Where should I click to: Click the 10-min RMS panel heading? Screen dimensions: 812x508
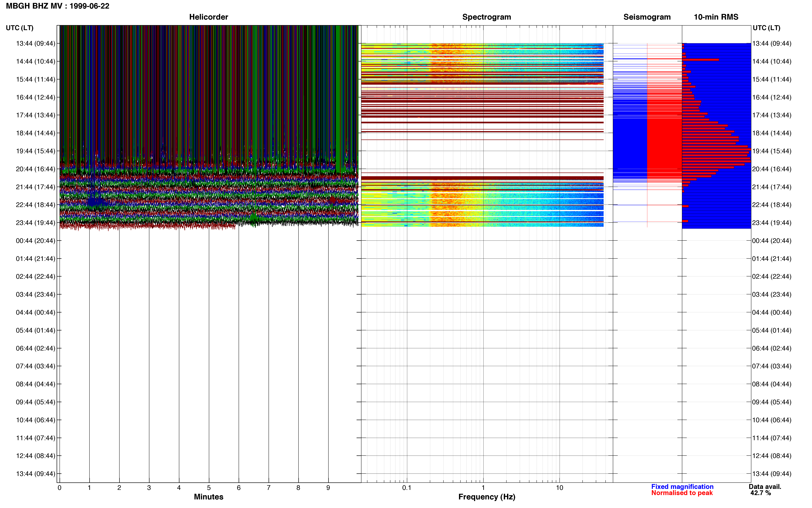(x=716, y=17)
